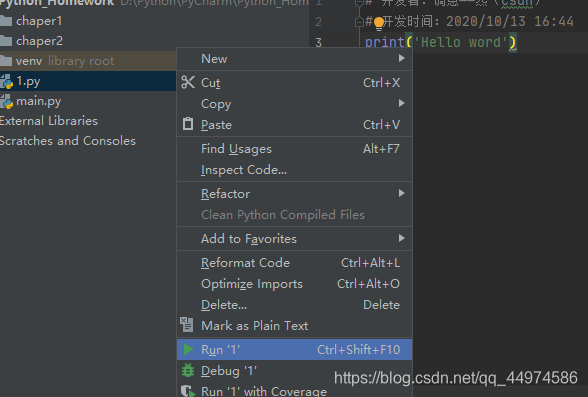Collapse the comment block fold marker on line 2

click(x=358, y=22)
